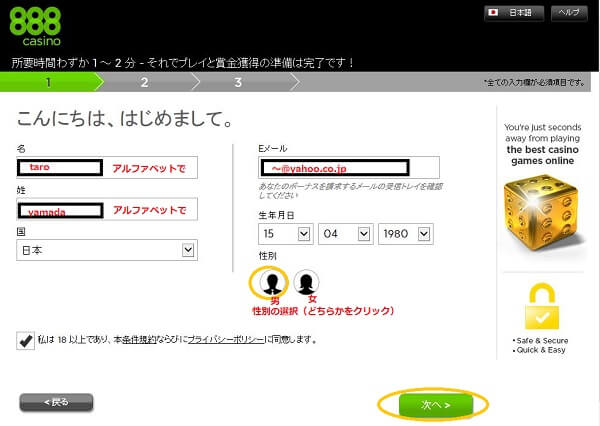Image resolution: width=600 pixels, height=426 pixels.
Task: Select the female gender icon
Action: [x=307, y=282]
